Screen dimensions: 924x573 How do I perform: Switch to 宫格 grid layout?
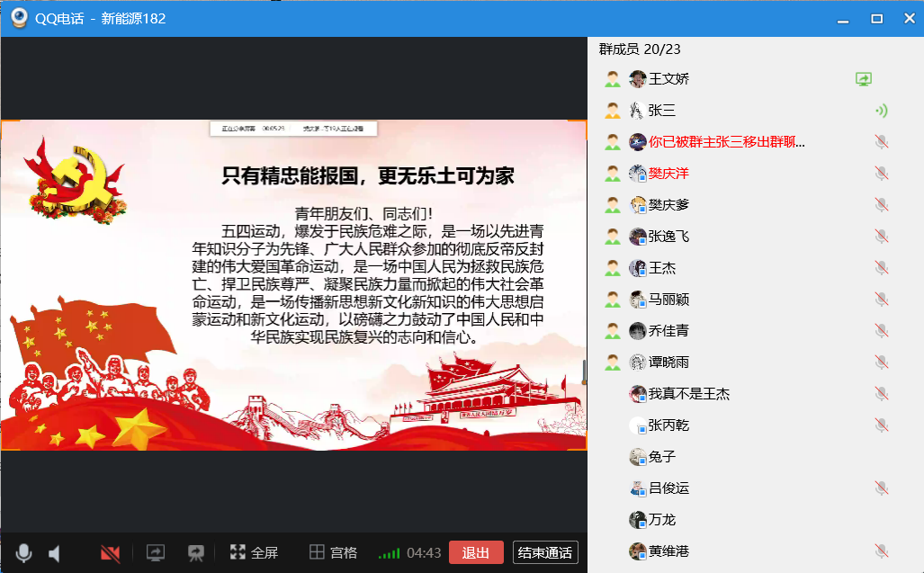333,552
